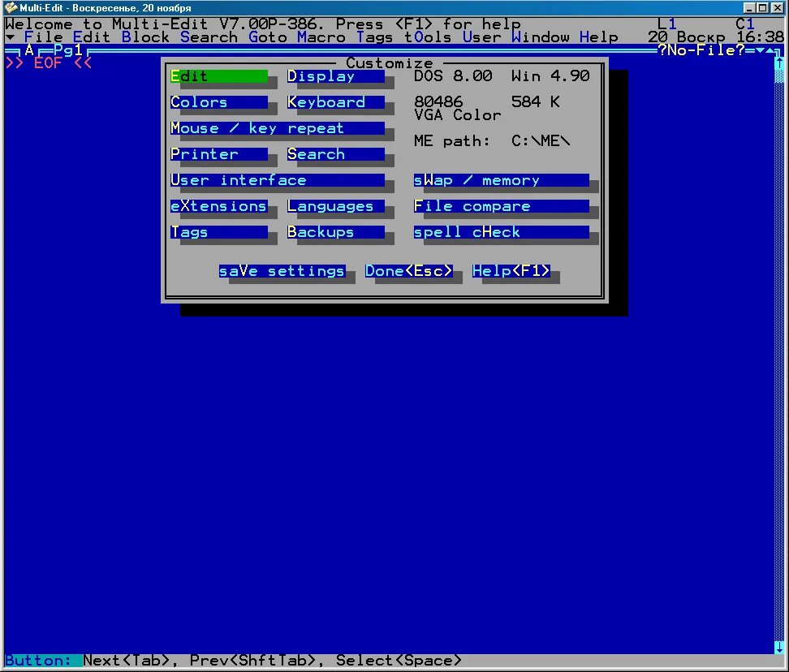Click Help<F1> button in dialog
Screen dimensions: 789x672
coord(511,271)
